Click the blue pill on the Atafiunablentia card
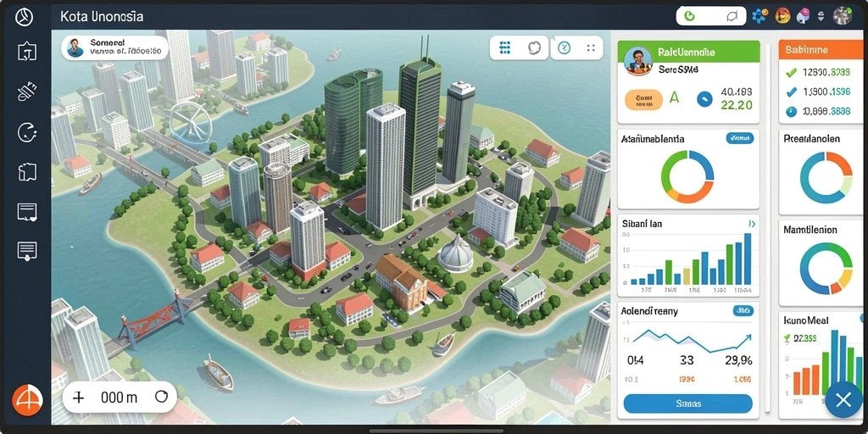This screenshot has width=868, height=434. 739,138
